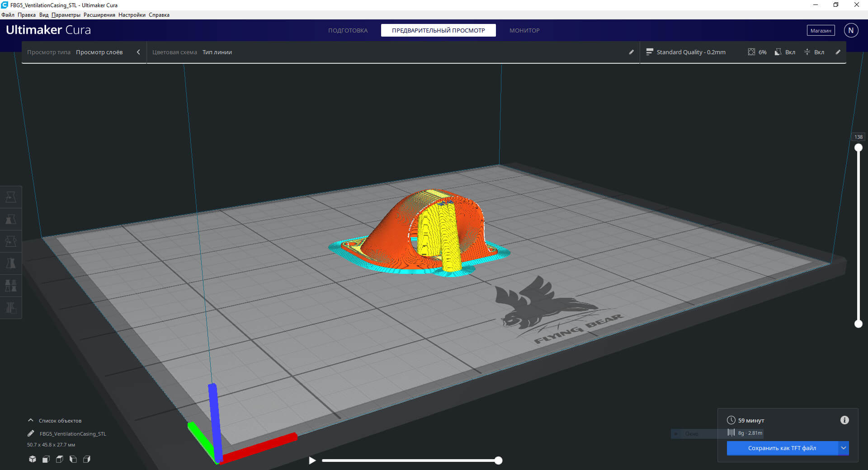Click Сохранить как TFT файл button
The image size is (868, 470).
[782, 448]
